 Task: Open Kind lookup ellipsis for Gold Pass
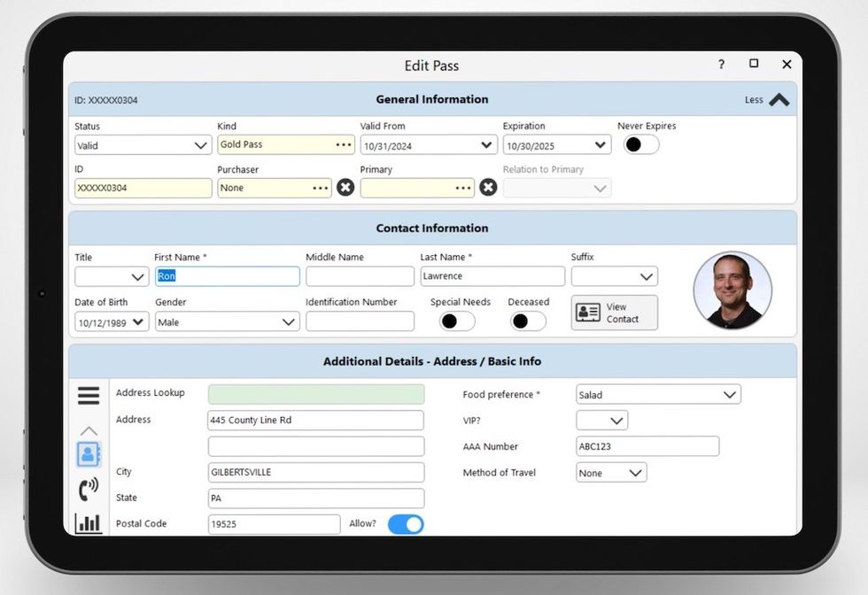coord(344,145)
